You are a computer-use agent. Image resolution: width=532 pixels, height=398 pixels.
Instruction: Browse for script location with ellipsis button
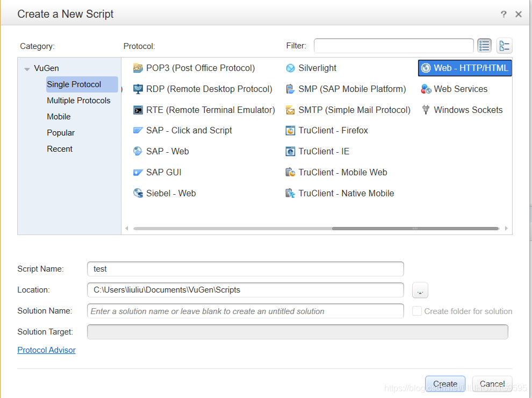[420, 290]
